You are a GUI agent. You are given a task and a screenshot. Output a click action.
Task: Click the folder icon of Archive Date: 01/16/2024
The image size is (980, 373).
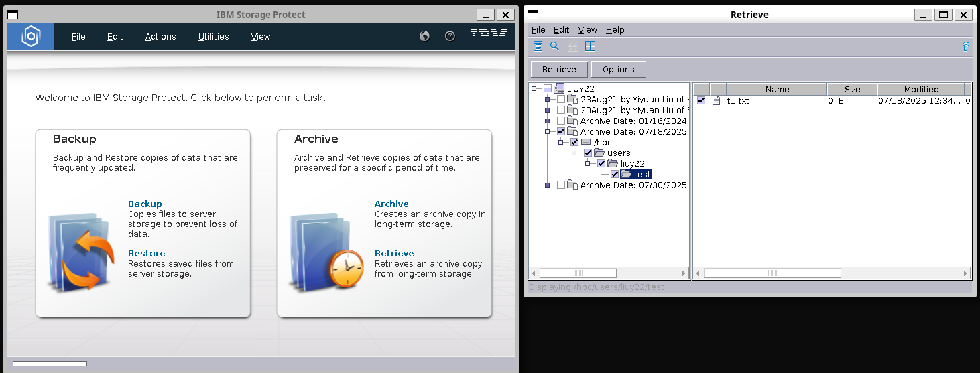572,121
